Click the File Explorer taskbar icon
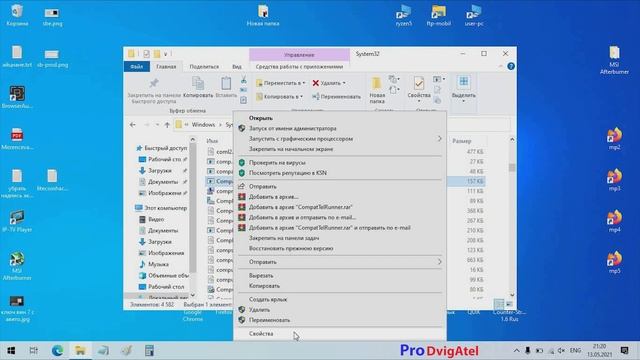640x360 pixels. tap(80, 351)
